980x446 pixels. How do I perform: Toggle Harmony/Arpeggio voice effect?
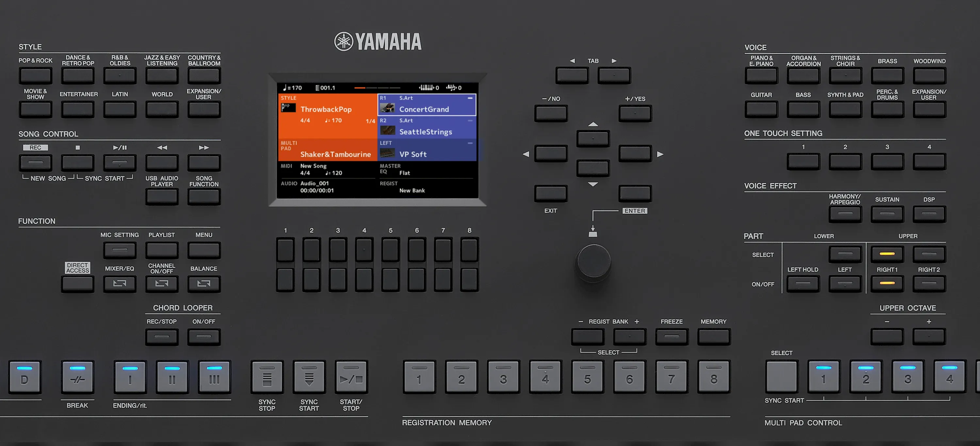[x=845, y=214]
